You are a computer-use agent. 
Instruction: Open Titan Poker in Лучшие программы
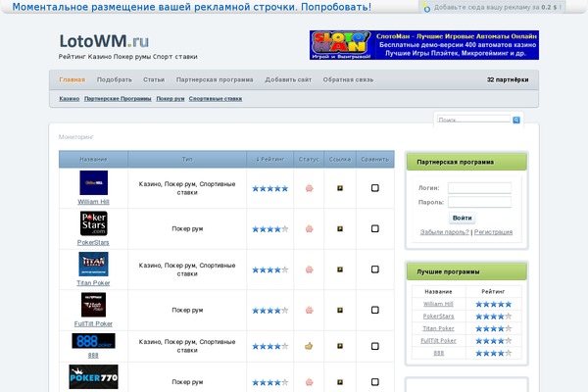(x=438, y=328)
